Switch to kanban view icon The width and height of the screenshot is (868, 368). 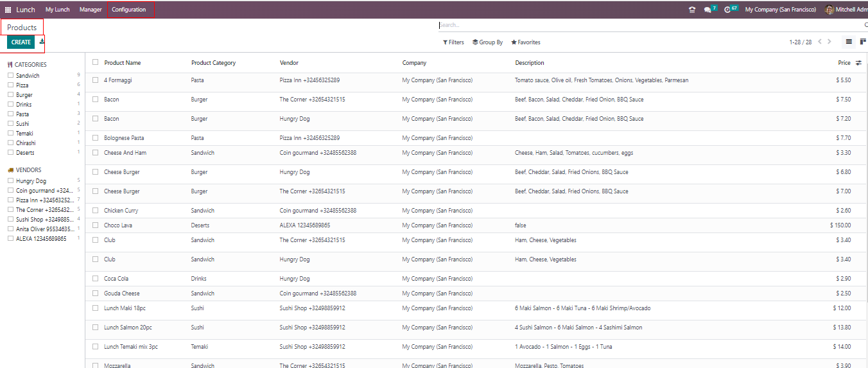click(x=863, y=42)
